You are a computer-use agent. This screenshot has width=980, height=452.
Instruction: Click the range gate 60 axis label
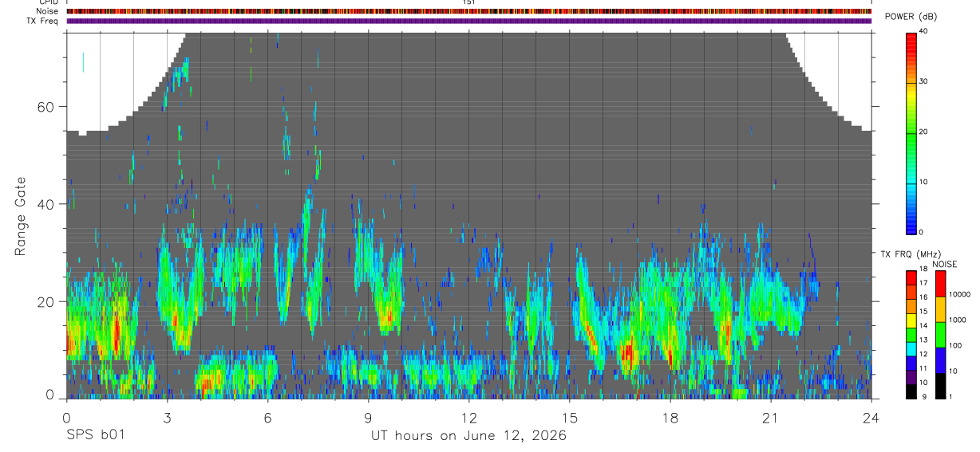tap(46, 107)
